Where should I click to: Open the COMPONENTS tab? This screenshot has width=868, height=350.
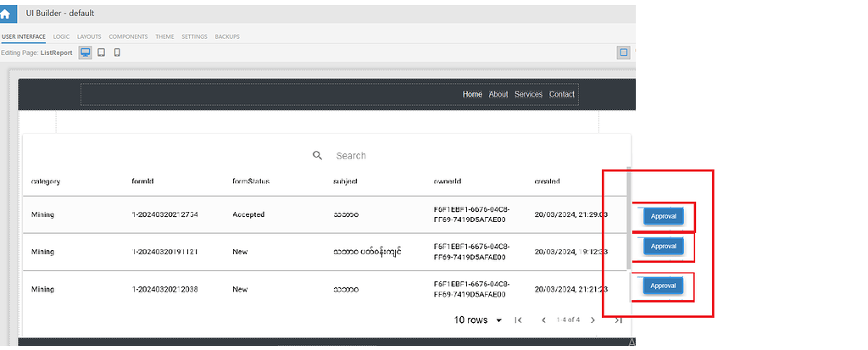pyautogui.click(x=129, y=36)
